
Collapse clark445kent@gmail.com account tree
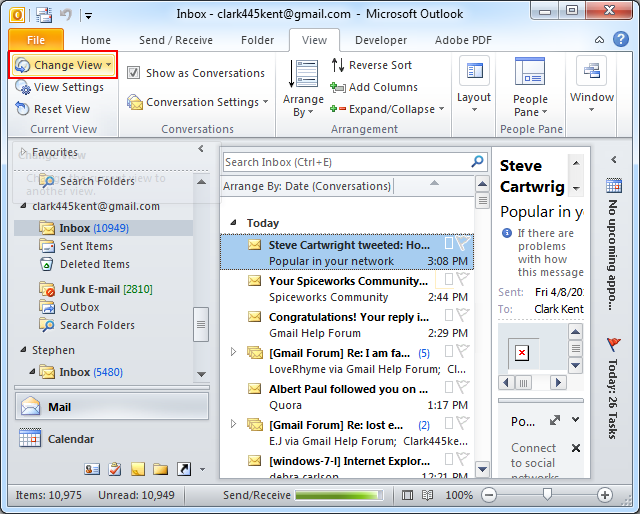tap(23, 206)
